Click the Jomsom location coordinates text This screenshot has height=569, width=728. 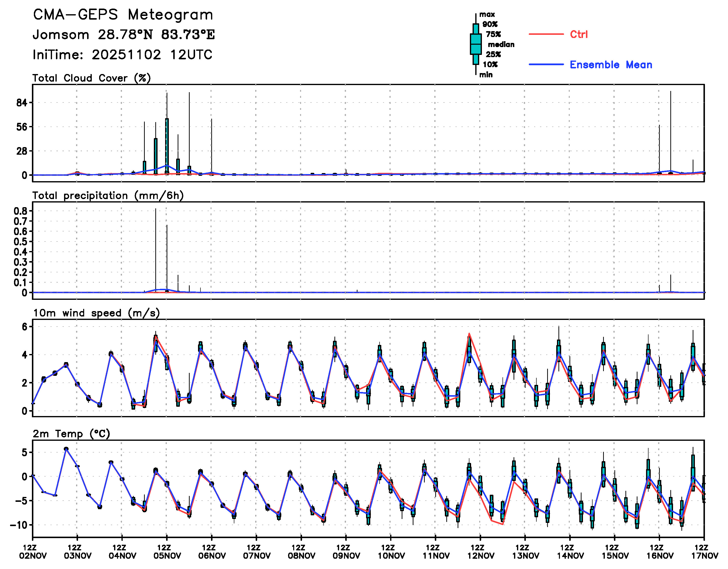tap(124, 35)
